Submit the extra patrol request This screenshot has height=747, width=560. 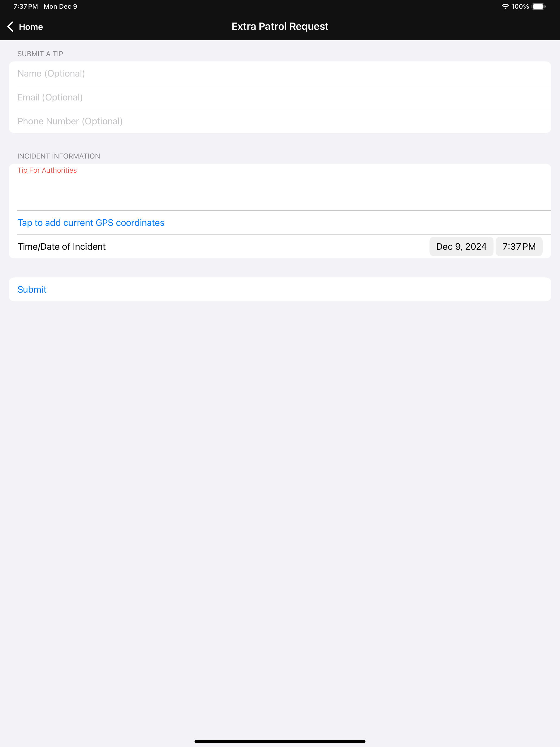pyautogui.click(x=280, y=289)
